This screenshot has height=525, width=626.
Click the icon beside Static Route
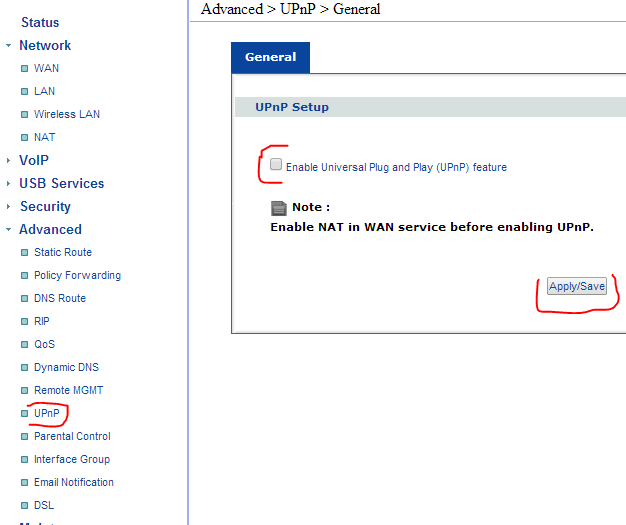click(x=25, y=253)
